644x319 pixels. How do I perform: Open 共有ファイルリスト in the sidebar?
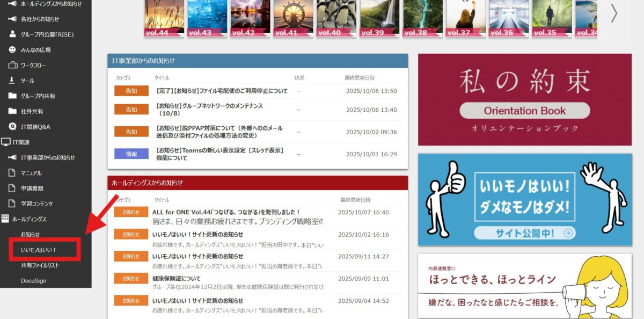40,265
